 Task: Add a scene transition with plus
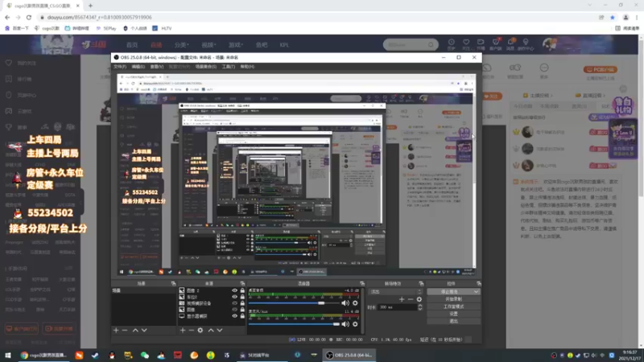pyautogui.click(x=402, y=299)
